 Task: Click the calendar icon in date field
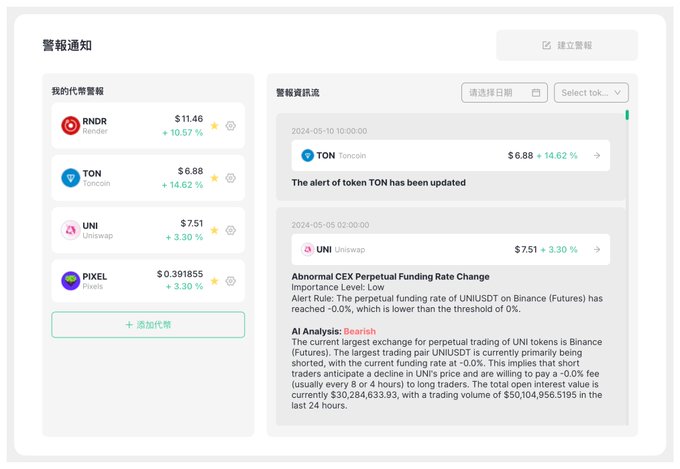pos(536,92)
